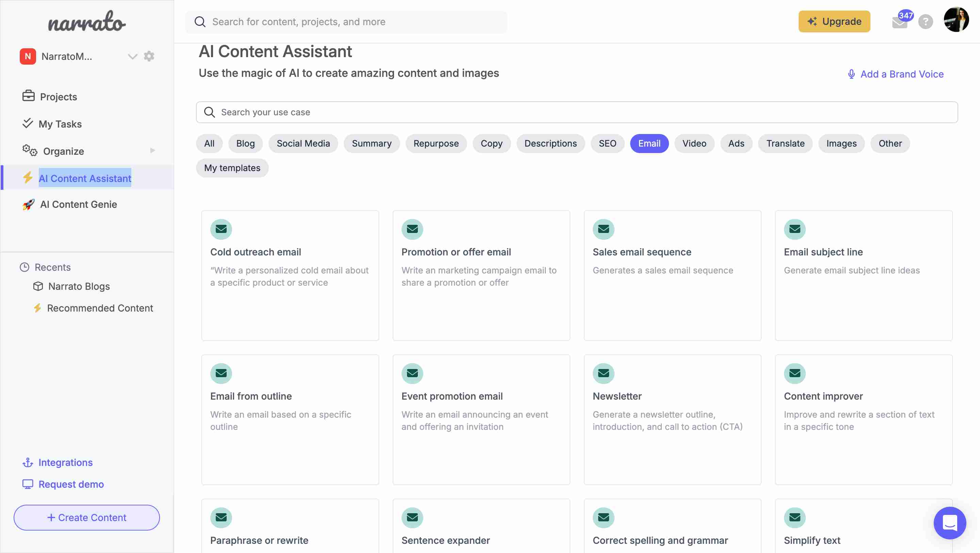980x553 pixels.
Task: Open workspace settings gear icon
Action: click(149, 56)
